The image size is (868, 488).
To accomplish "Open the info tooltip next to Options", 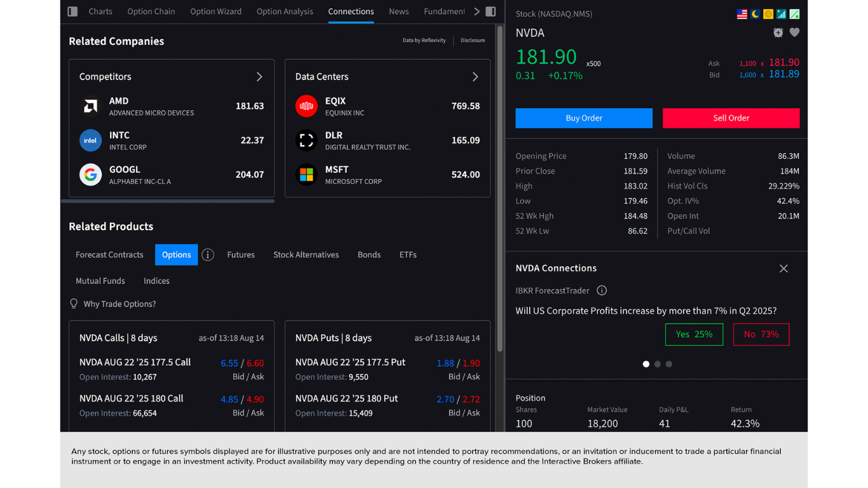I will coord(207,254).
